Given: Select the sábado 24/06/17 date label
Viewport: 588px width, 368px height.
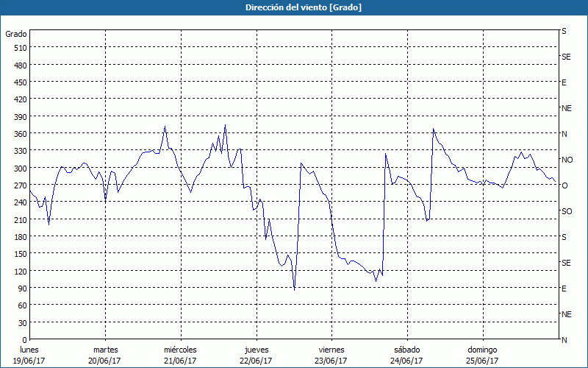Looking at the screenshot, I should coord(406,355).
